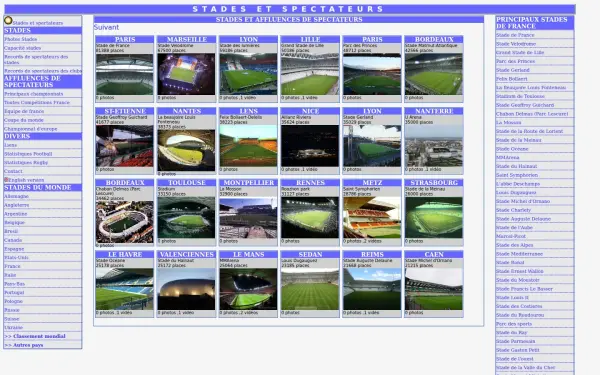Open the Lille Grand Stade thumbnail
Viewport: 600px width, 375px height.
point(310,74)
